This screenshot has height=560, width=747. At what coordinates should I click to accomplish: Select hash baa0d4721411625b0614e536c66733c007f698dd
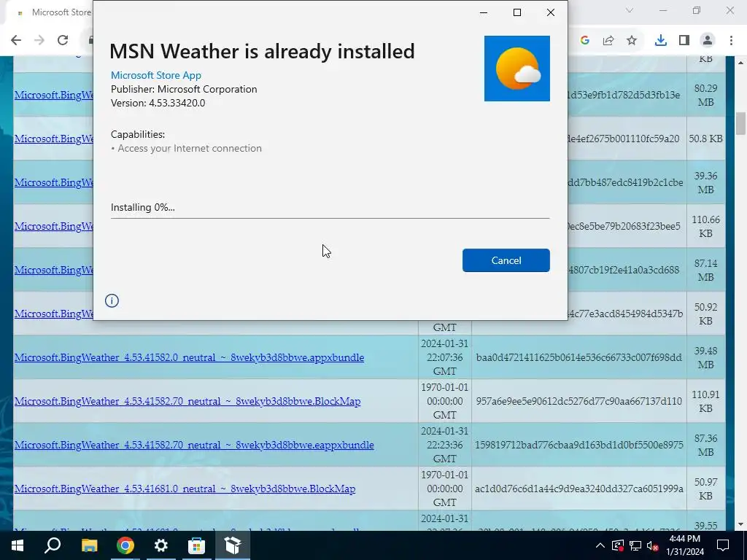[578, 357]
